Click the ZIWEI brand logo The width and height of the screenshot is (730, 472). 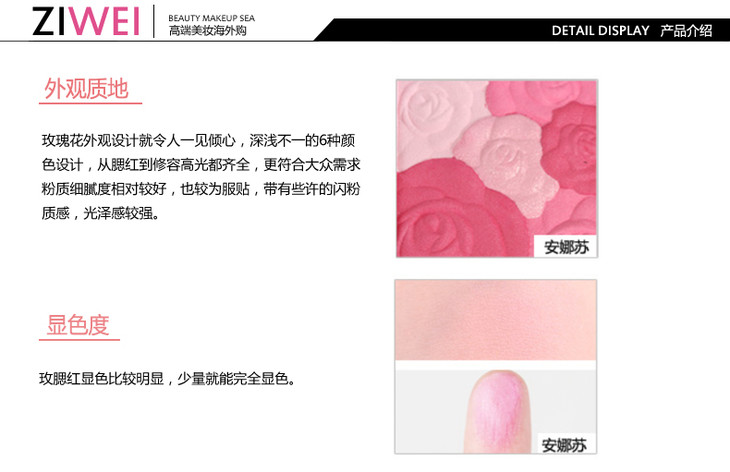86,21
